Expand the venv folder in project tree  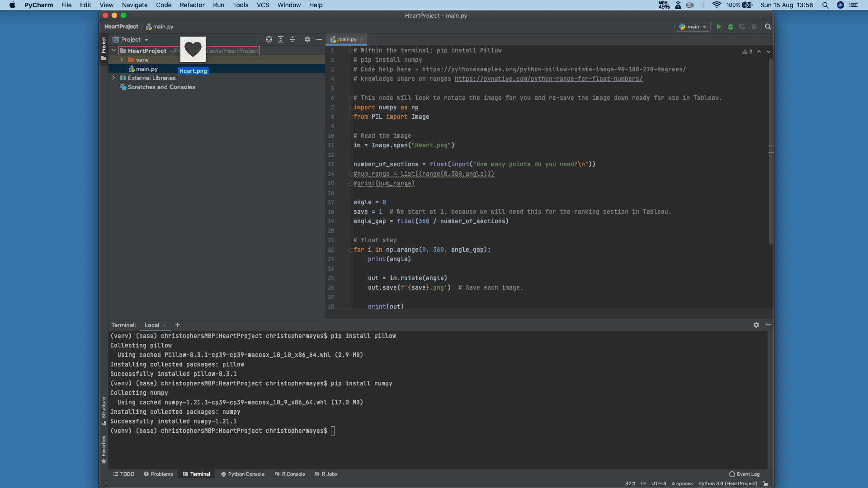pos(122,60)
